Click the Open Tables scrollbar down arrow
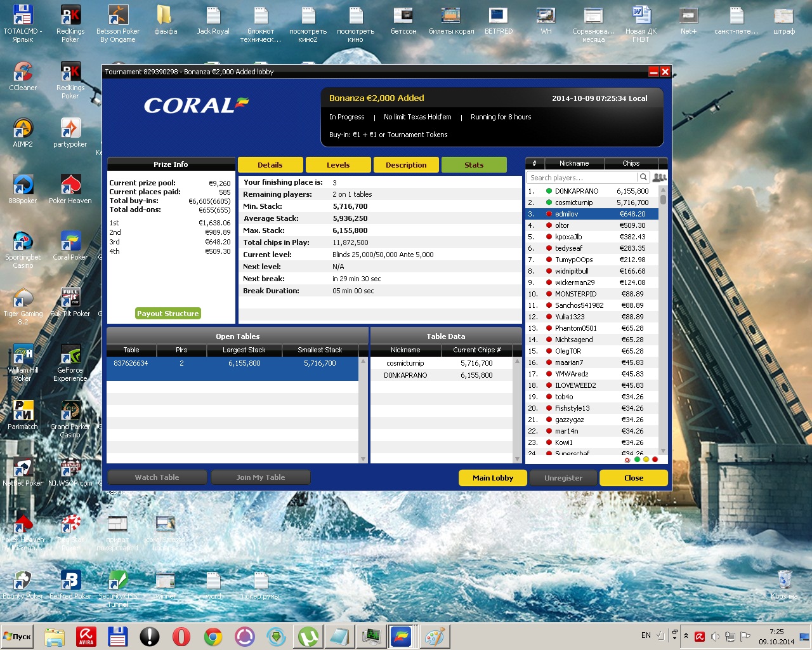 (363, 459)
